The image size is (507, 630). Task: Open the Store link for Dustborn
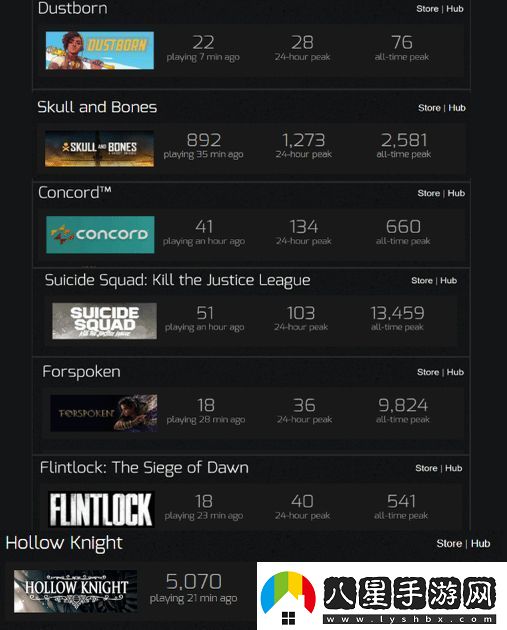coord(427,9)
